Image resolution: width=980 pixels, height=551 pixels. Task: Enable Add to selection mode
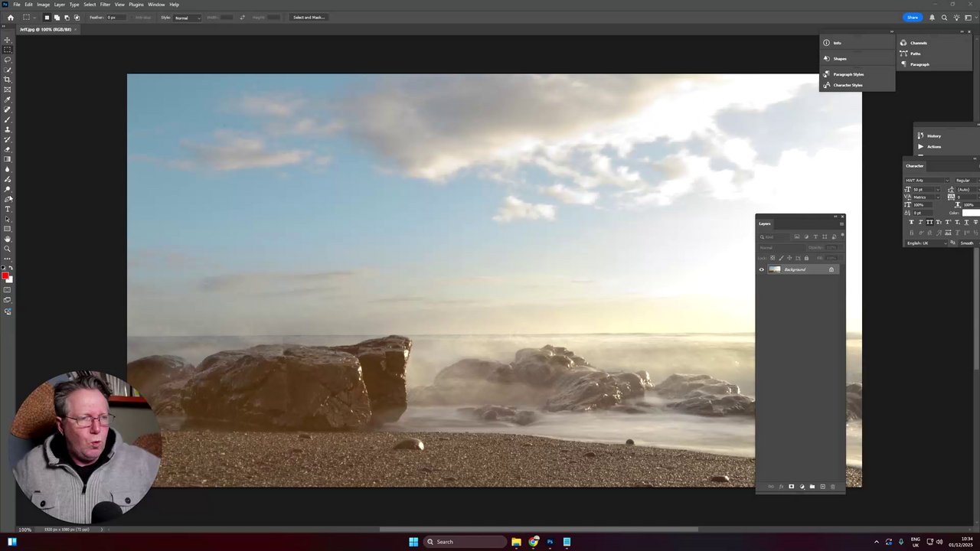(x=57, y=18)
